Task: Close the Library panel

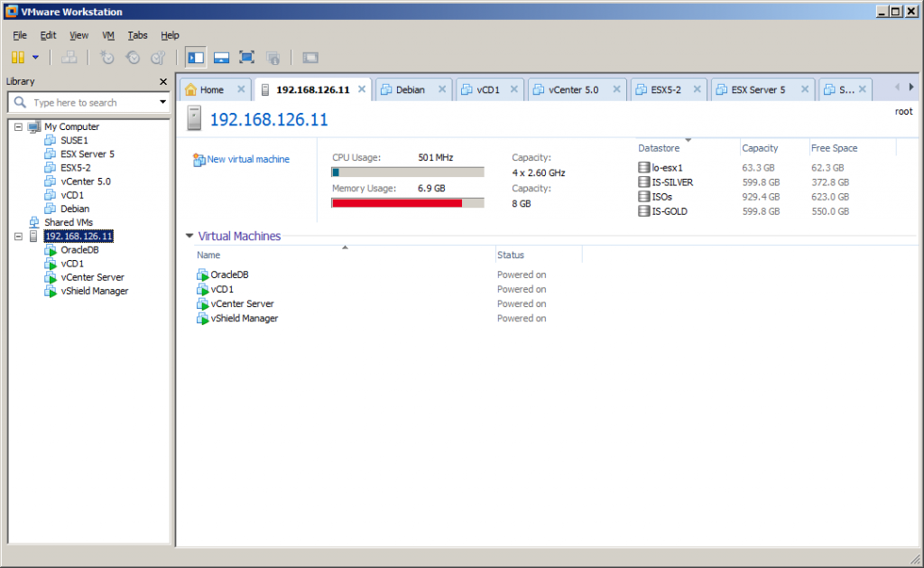Action: point(163,81)
